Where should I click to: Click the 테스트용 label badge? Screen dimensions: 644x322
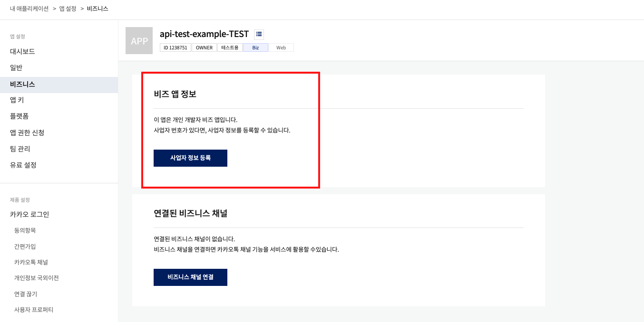(230, 47)
